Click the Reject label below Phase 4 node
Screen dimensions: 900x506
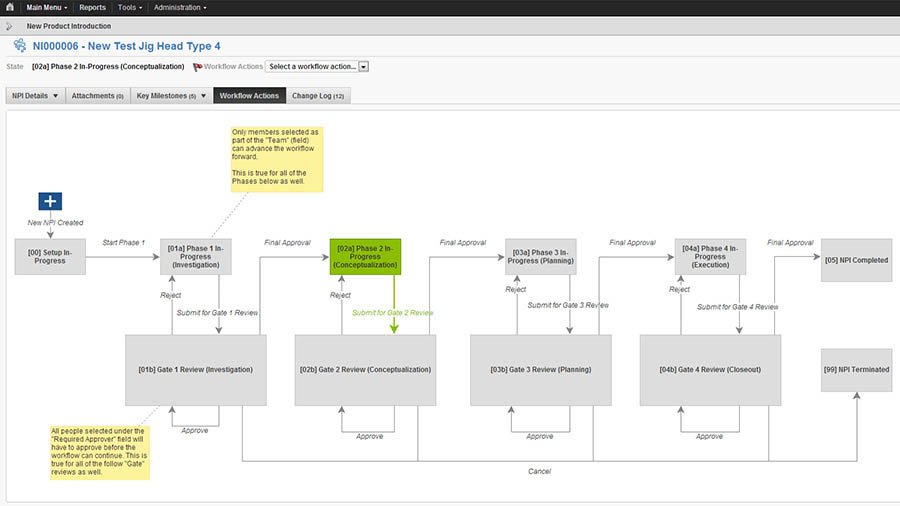coord(679,290)
